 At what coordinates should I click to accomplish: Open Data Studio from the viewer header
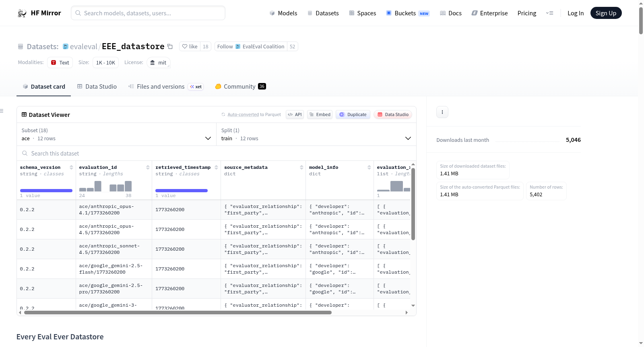coord(393,114)
